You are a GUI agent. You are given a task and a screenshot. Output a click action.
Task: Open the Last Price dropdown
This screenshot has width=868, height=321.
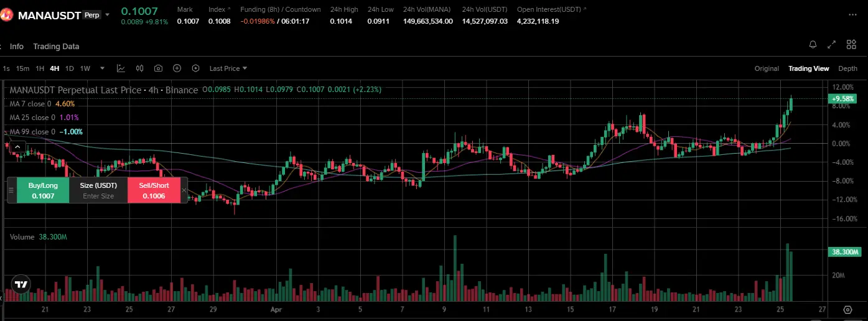[x=228, y=68]
